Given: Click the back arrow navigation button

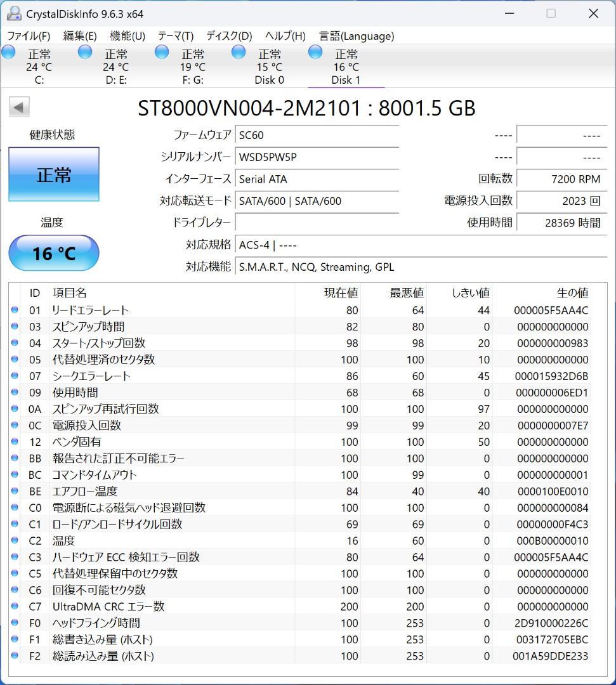Looking at the screenshot, I should pos(18,107).
